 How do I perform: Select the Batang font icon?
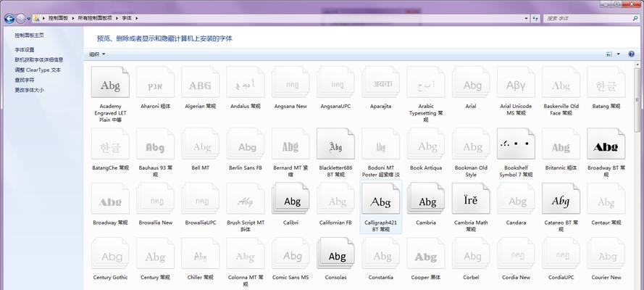(606, 82)
